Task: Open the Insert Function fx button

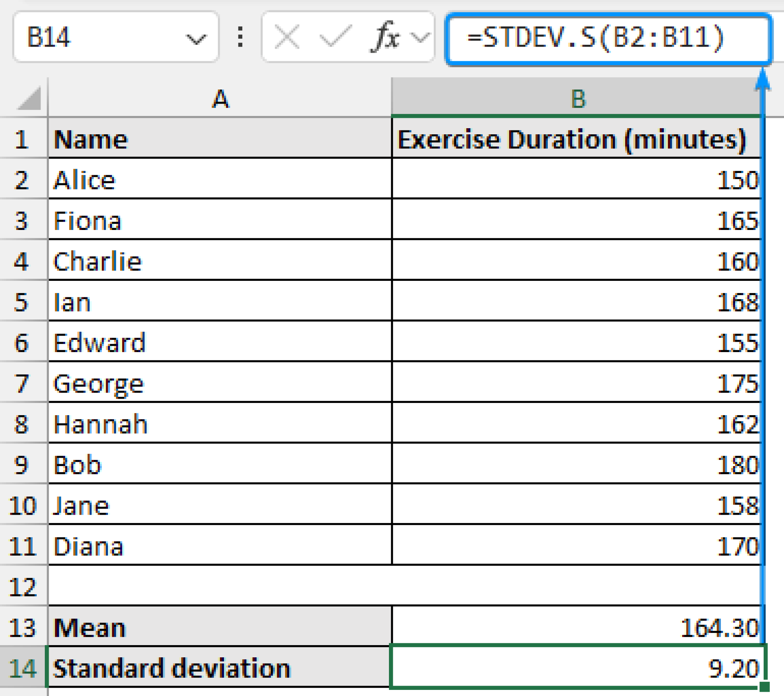Action: click(385, 37)
